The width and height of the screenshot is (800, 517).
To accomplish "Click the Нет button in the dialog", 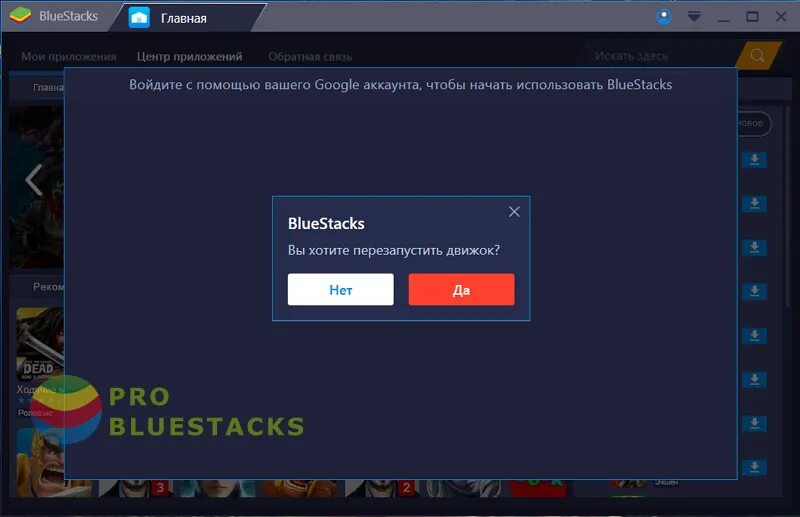I will tap(340, 289).
